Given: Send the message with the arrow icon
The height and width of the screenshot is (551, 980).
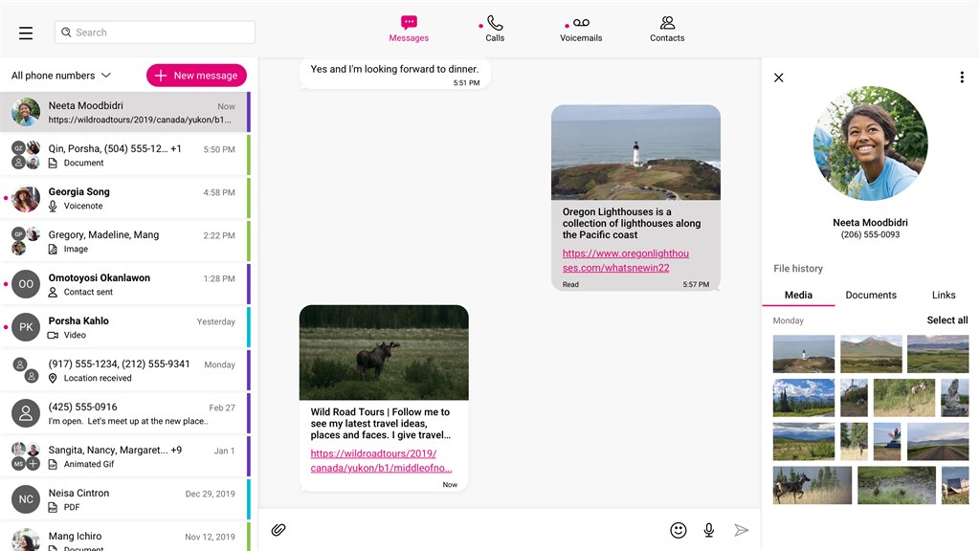Looking at the screenshot, I should click(742, 530).
